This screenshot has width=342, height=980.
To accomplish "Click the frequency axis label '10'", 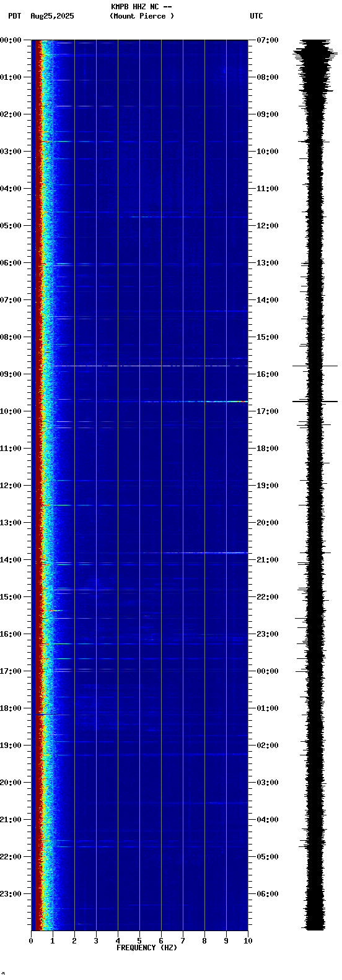I will [x=248, y=941].
